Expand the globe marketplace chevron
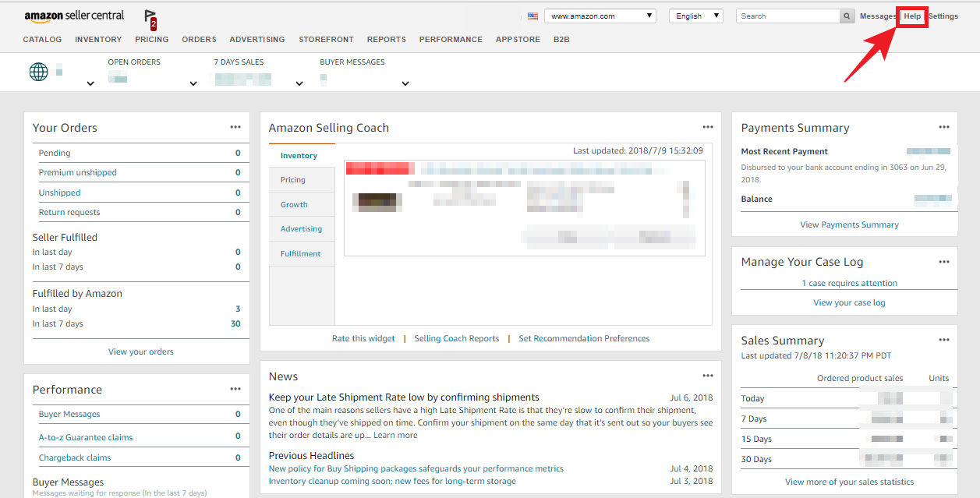980x498 pixels. [90, 83]
